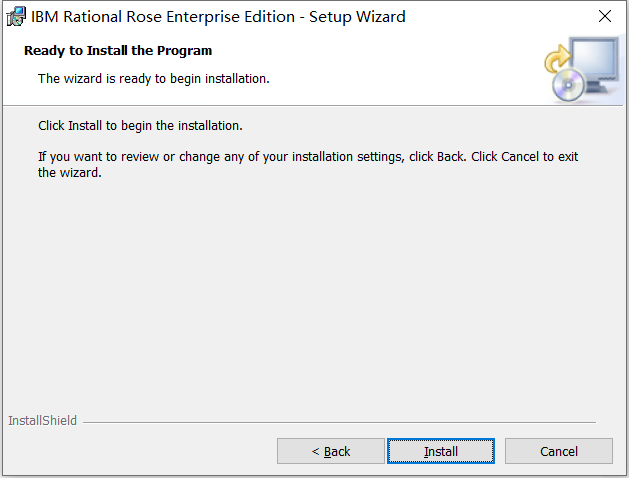The height and width of the screenshot is (478, 629).
Task: Close the Setup Wizard window
Action: 605,16
